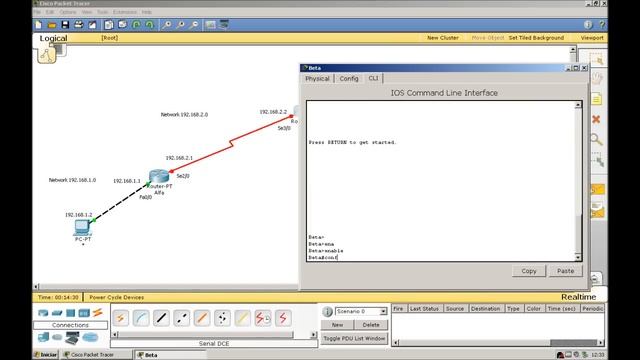Select the Hubs device category icon
Viewport: 640px width, 360px height.
(71, 313)
